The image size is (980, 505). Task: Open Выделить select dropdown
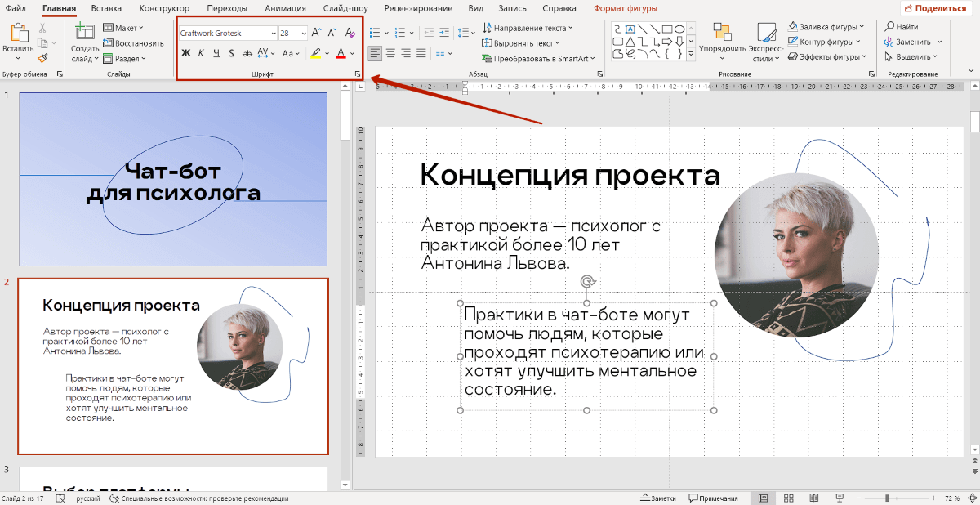911,57
